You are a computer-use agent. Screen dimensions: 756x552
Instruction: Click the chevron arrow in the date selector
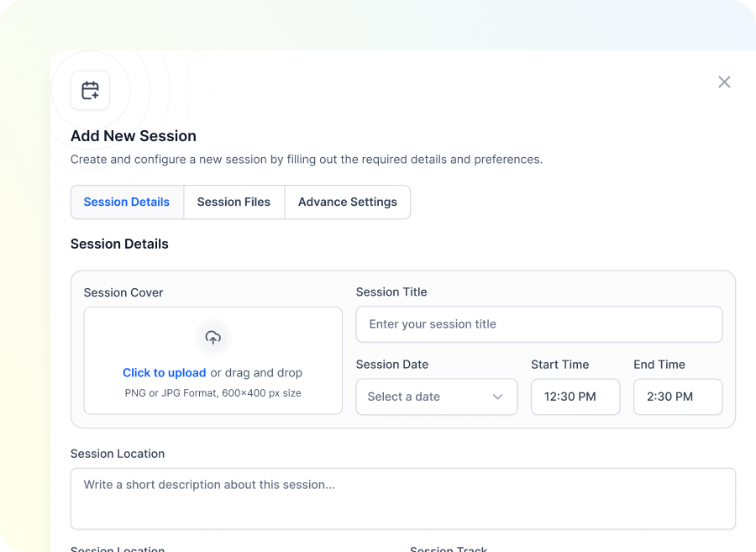coord(497,397)
